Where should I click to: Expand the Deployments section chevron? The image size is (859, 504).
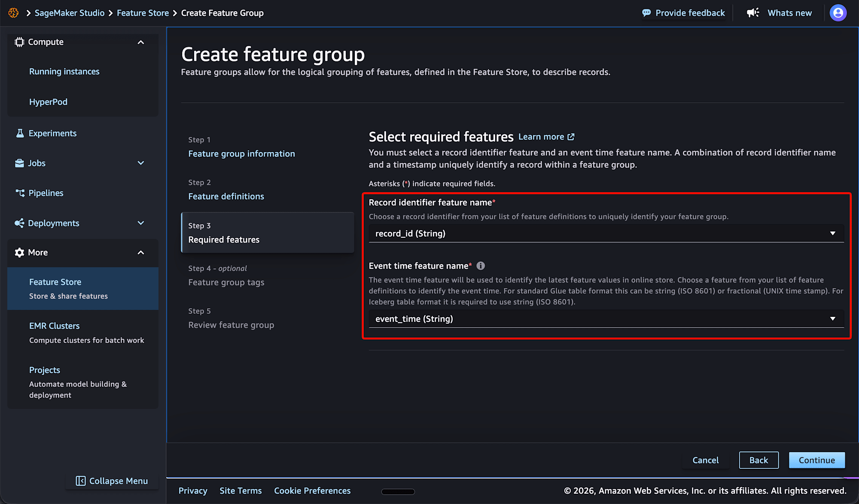(x=140, y=223)
